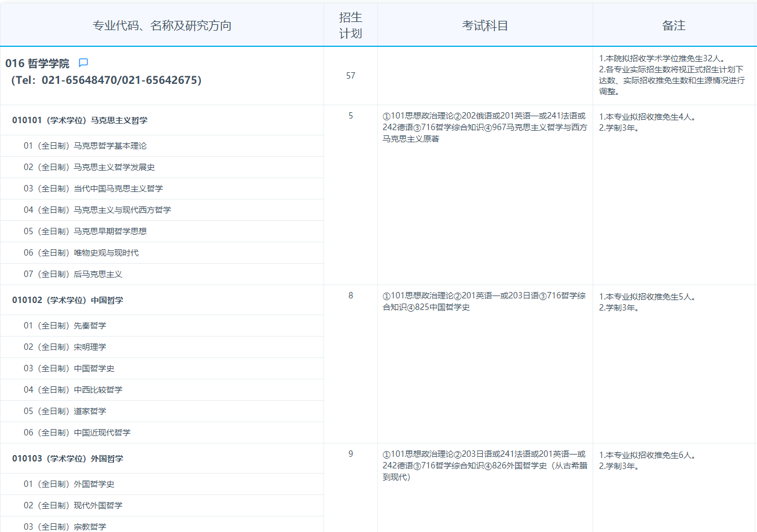The image size is (757, 532).
Task: Choose direction 04 马克思主义与现代西方哲学
Action: click(x=97, y=210)
